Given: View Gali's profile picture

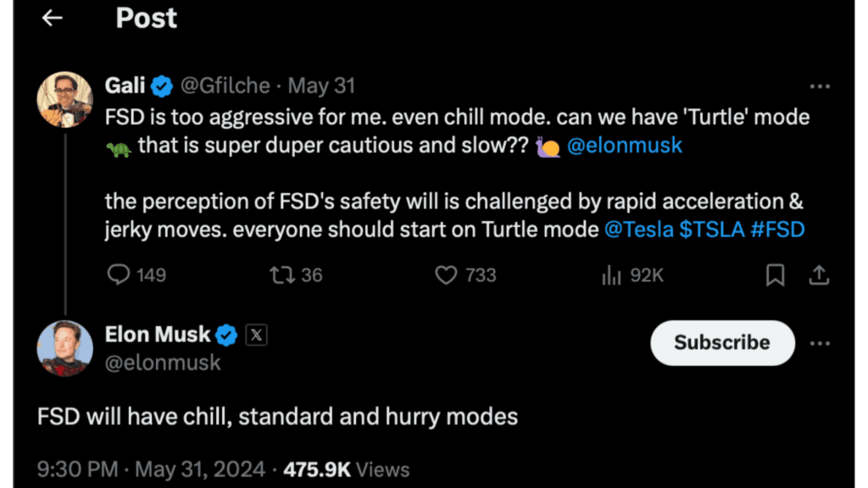Looking at the screenshot, I should pos(64,100).
